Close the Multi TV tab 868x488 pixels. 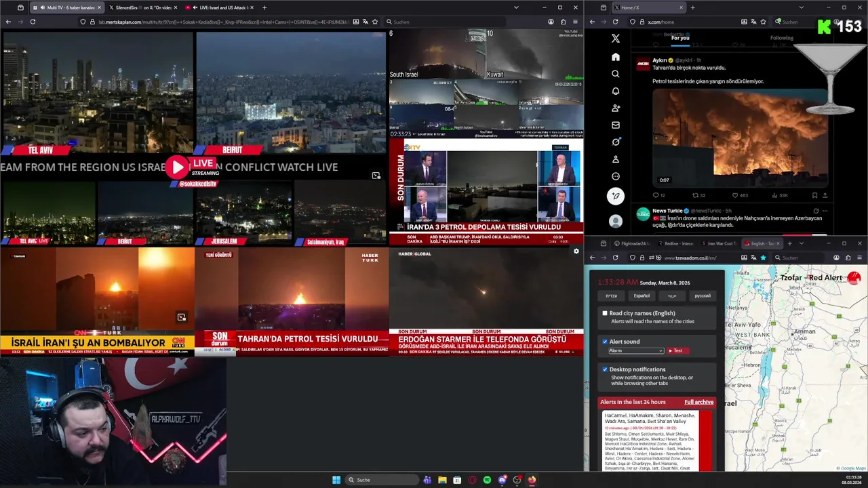[99, 7]
